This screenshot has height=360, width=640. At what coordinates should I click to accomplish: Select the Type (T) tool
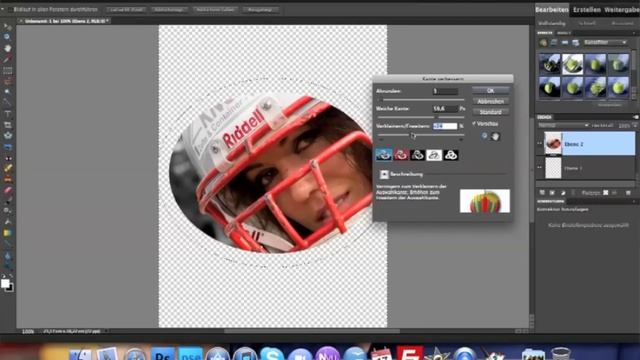(7, 114)
